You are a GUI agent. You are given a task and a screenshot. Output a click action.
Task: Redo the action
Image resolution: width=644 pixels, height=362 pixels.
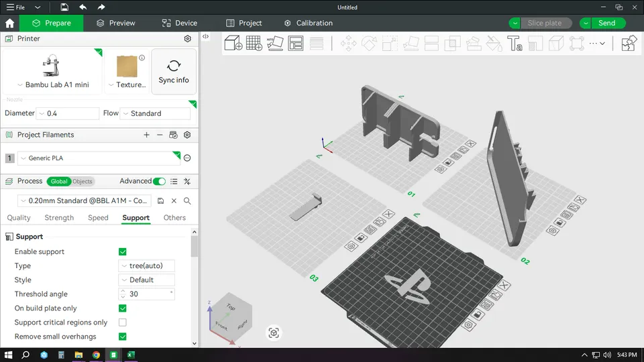coord(101,7)
